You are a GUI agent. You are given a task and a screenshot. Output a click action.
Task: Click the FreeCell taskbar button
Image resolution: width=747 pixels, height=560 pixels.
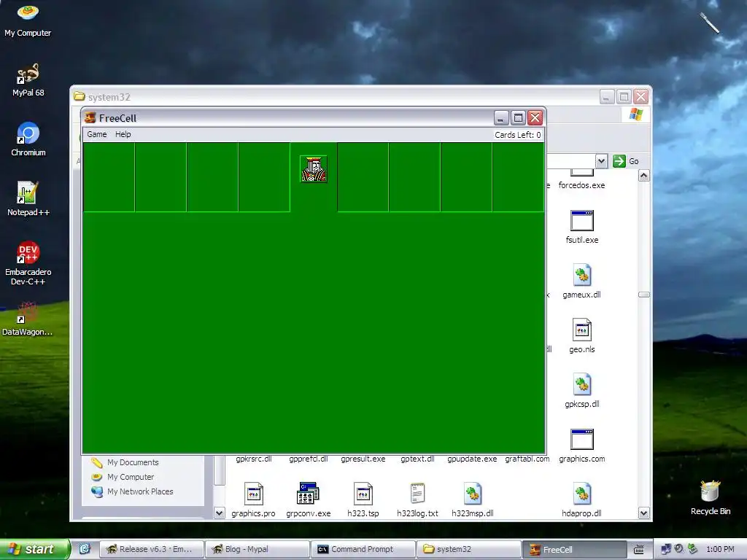click(x=575, y=549)
